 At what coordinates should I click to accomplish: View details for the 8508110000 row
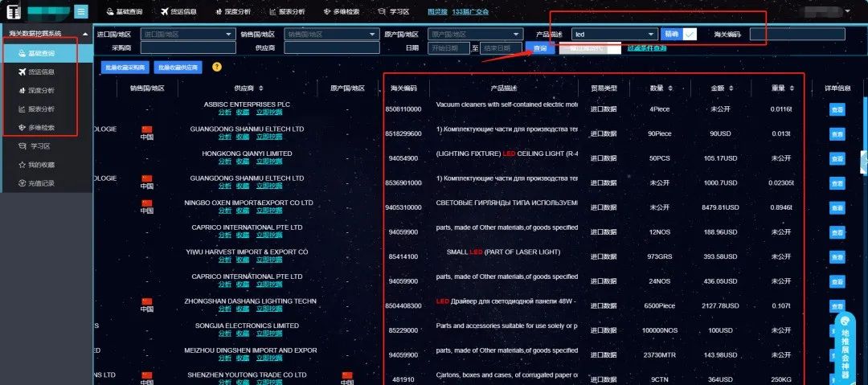pyautogui.click(x=837, y=109)
